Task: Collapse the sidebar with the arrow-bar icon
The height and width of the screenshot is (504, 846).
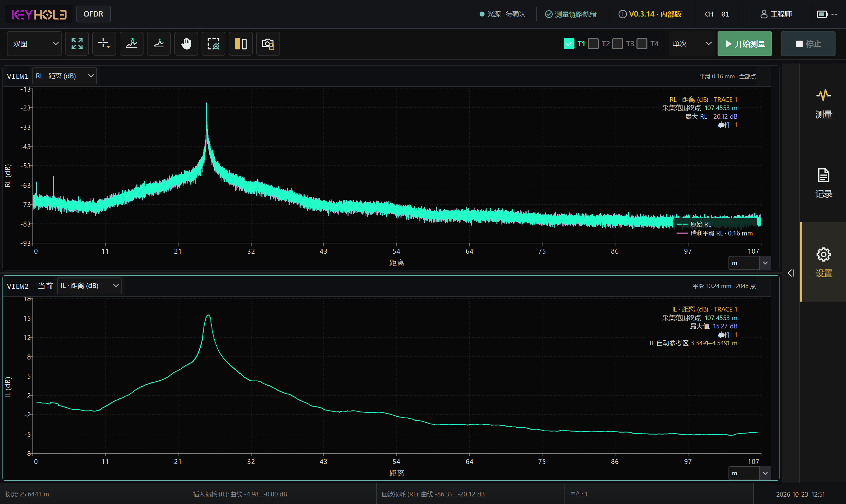Action: 791,273
